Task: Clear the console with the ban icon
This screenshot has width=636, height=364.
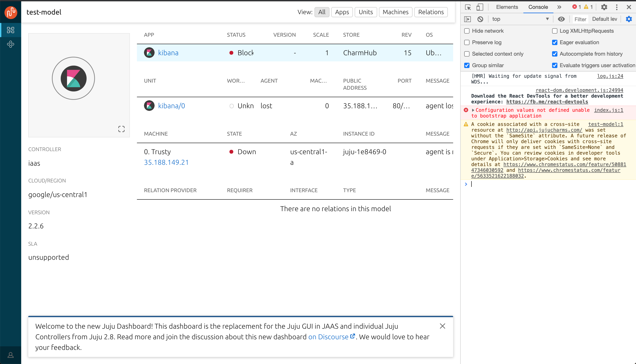Action: (x=480, y=19)
